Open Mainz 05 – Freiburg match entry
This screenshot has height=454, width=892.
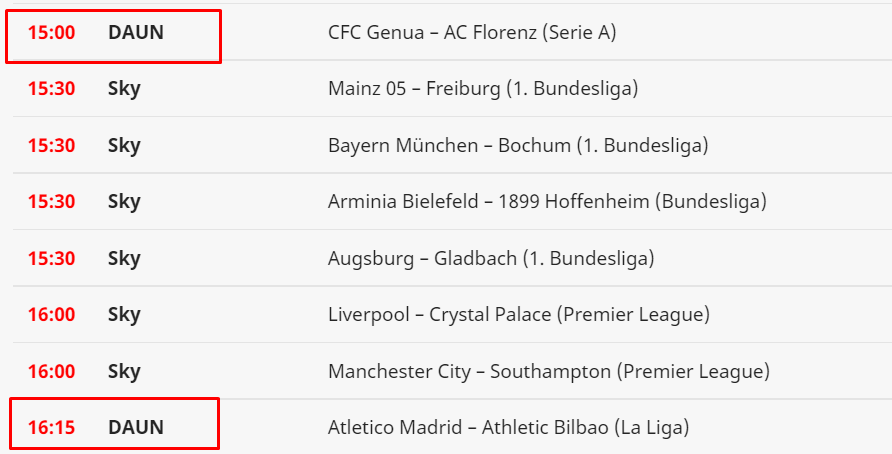coord(482,88)
